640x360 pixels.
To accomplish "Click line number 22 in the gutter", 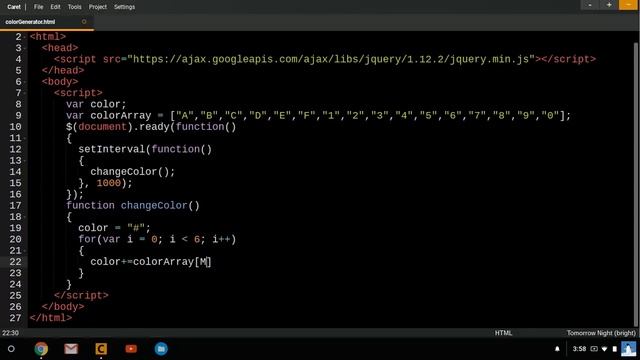I will click(x=15, y=262).
